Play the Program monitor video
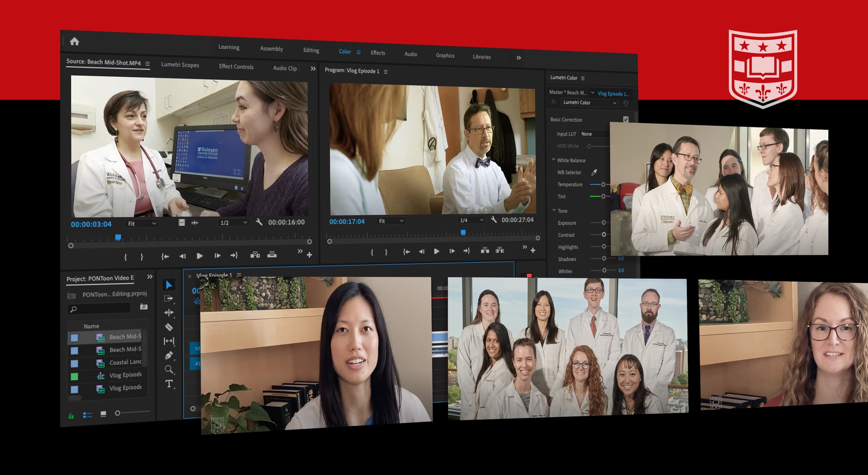 [437, 251]
